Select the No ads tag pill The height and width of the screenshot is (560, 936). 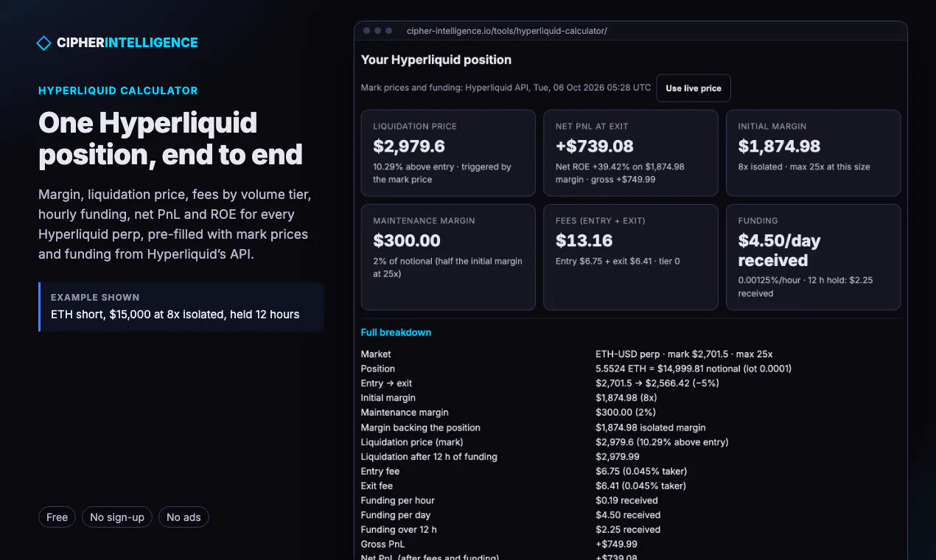[x=184, y=517]
